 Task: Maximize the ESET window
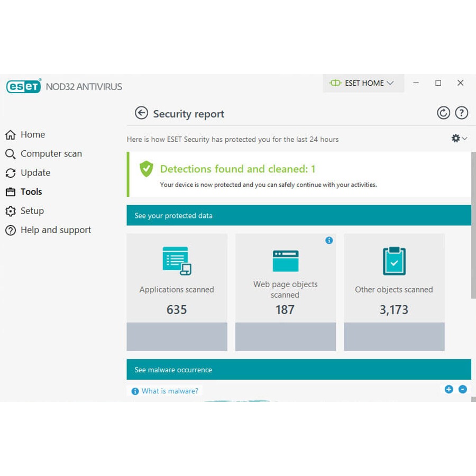[438, 83]
